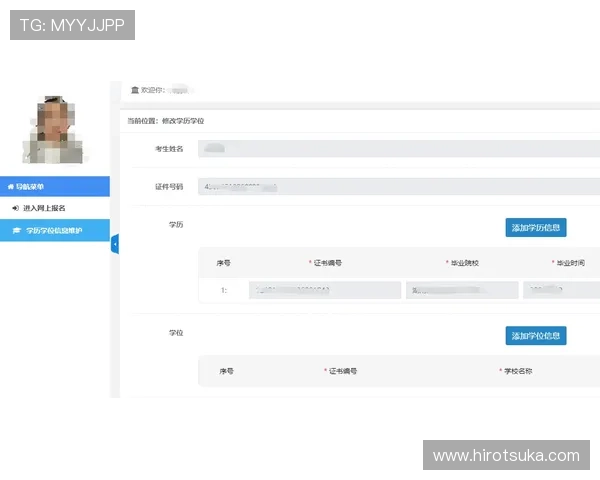Click the 毕业院校 field in 学历 row 1

click(462, 290)
